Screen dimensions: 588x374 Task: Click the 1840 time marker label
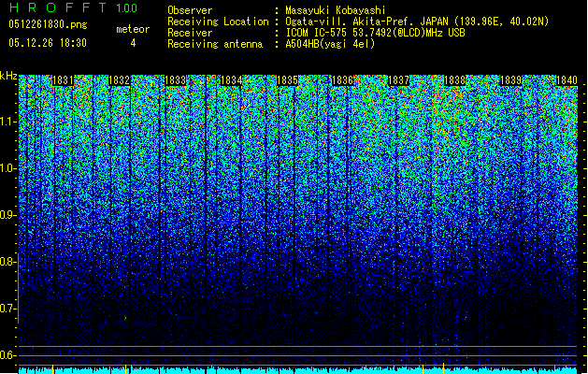566,80
